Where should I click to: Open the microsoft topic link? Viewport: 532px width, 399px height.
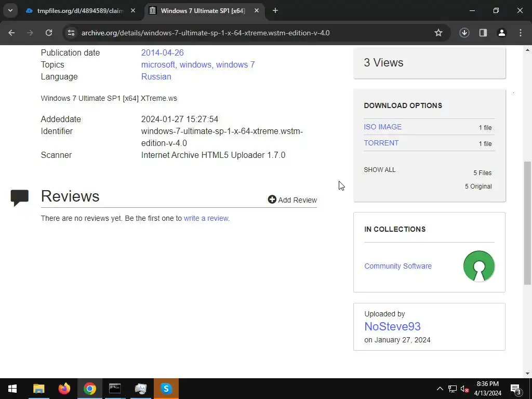point(158,64)
